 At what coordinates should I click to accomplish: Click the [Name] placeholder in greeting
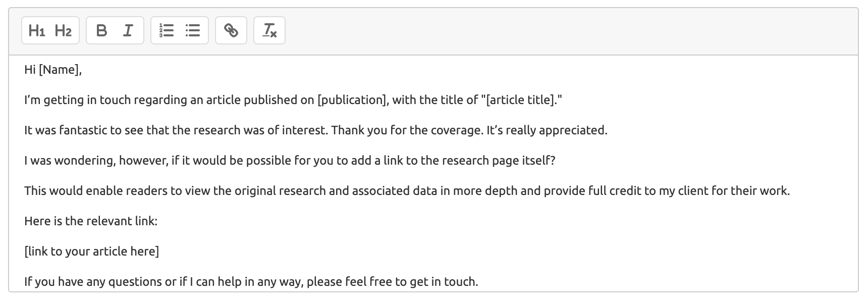59,70
